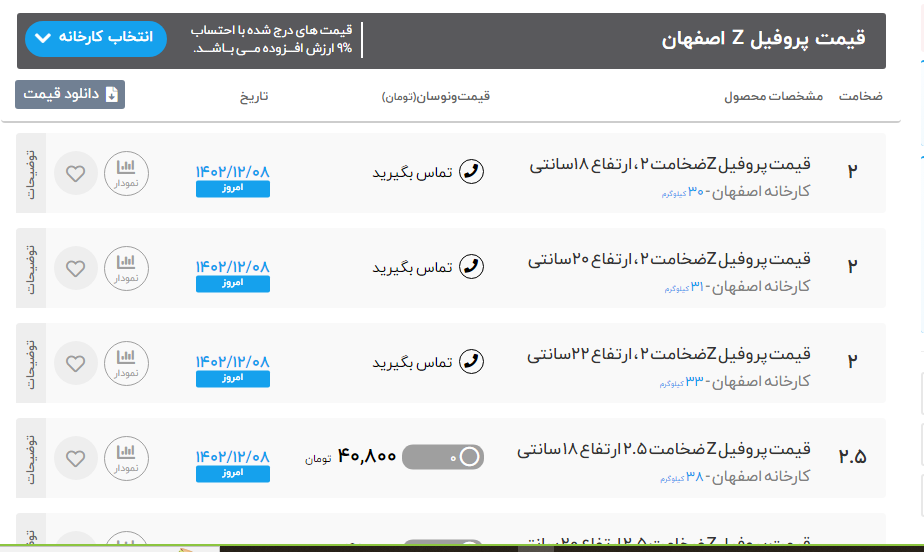Open the chart (نمودار) icon for the 18 cm thickness 2 profile
The width and height of the screenshot is (924, 552).
point(126,173)
